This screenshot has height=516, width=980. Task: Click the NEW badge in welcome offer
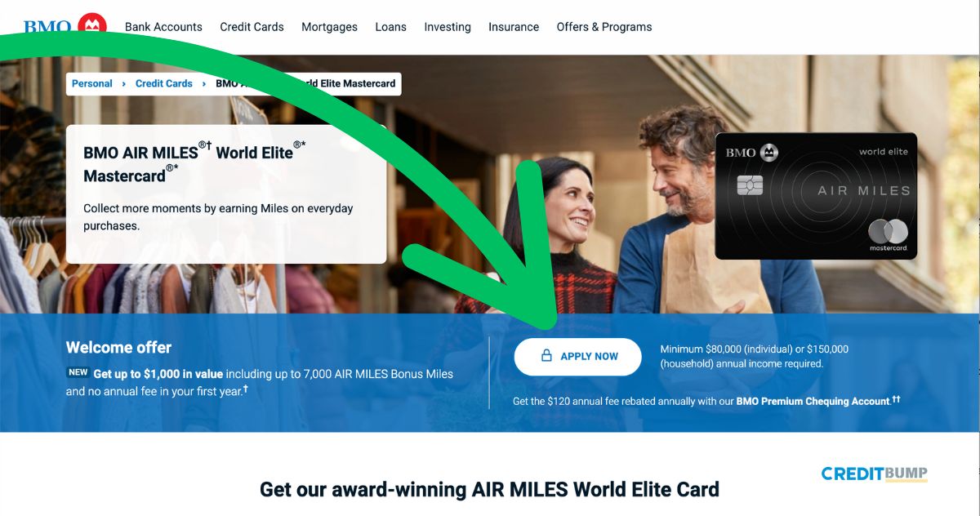78,372
